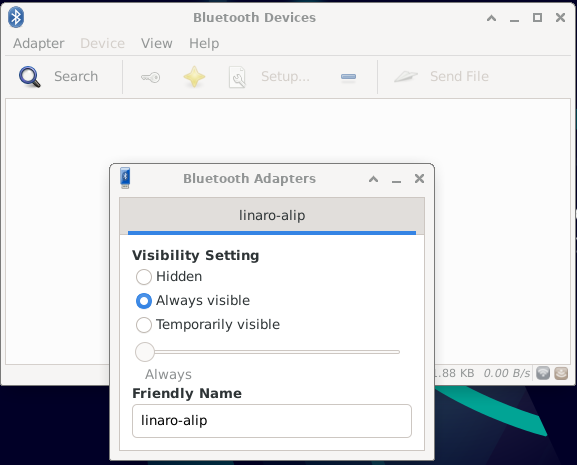
Task: Choose Always visible radio button
Action: (x=193, y=301)
